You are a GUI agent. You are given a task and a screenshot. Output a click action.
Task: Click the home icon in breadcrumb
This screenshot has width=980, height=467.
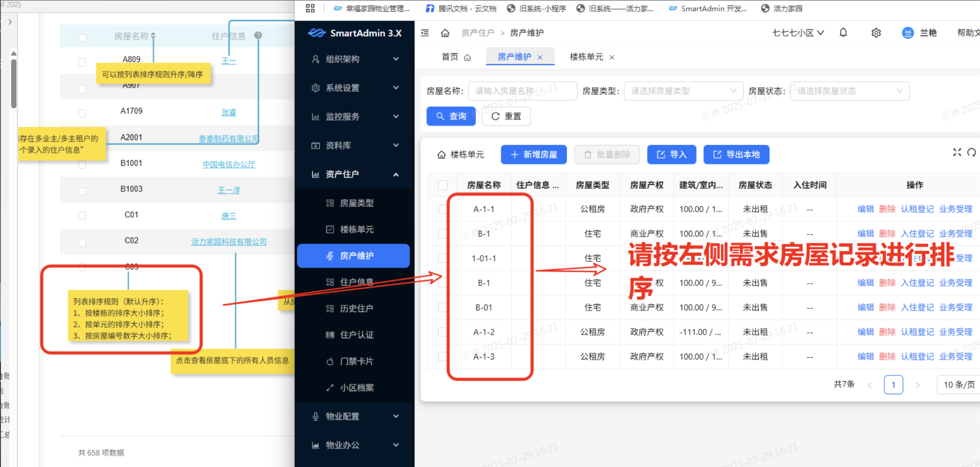click(x=445, y=33)
